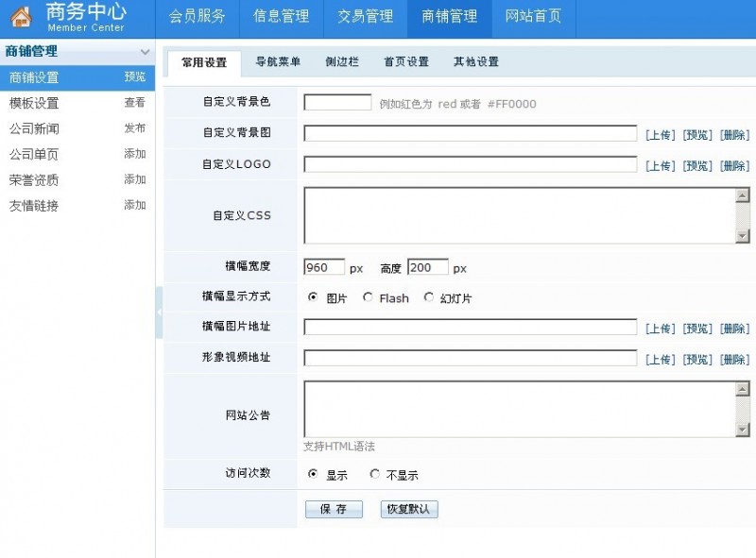Click the 横幅宽度 input showing 960
This screenshot has width=756, height=558.
(324, 267)
